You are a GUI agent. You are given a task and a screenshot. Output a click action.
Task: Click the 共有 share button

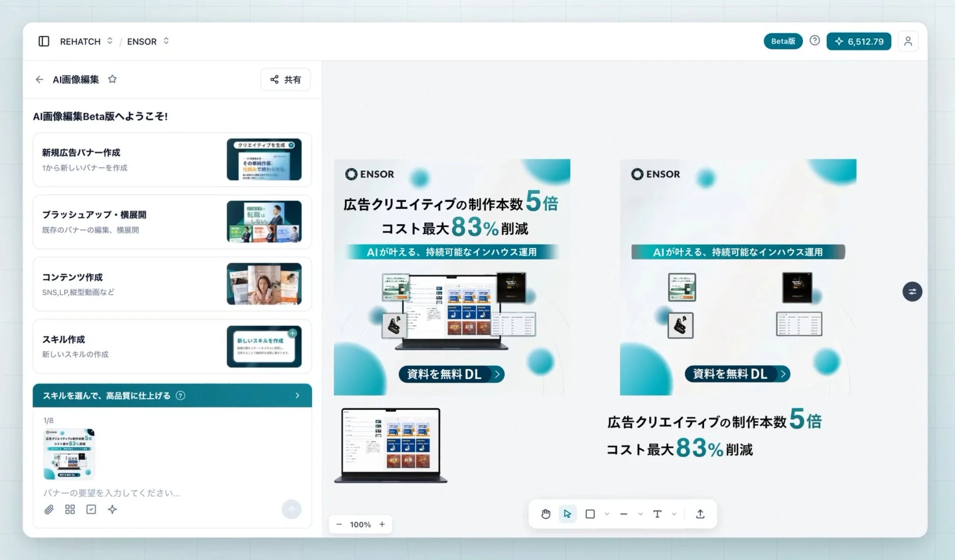tap(286, 79)
